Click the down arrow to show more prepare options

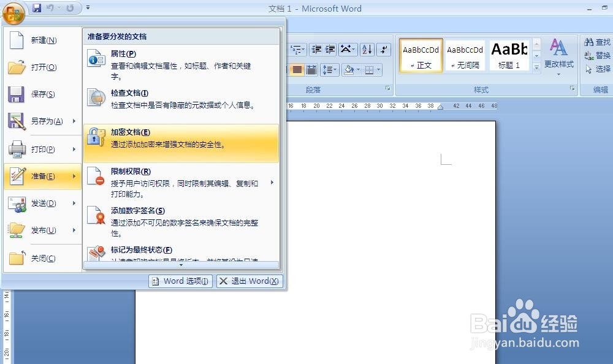[x=181, y=265]
